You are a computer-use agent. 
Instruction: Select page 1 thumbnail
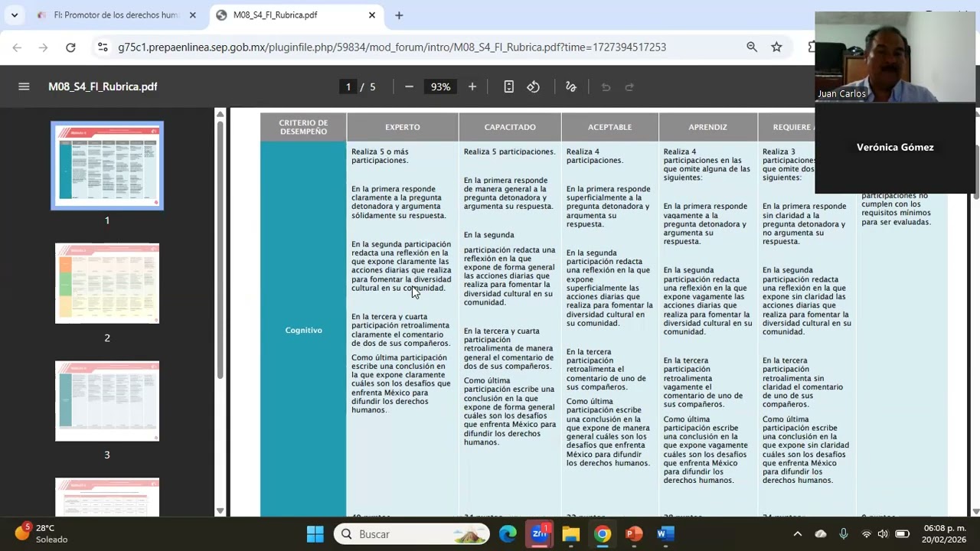tap(107, 165)
